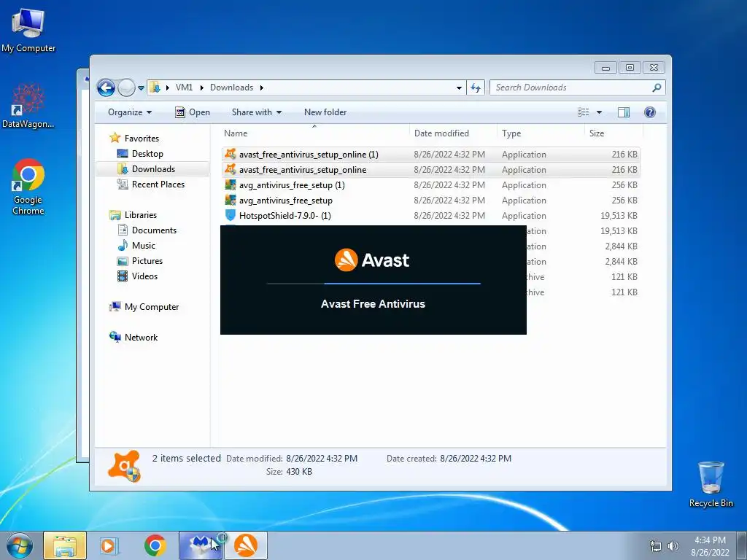Click the HotspotShield shield file icon
The height and width of the screenshot is (560, 747).
point(231,215)
